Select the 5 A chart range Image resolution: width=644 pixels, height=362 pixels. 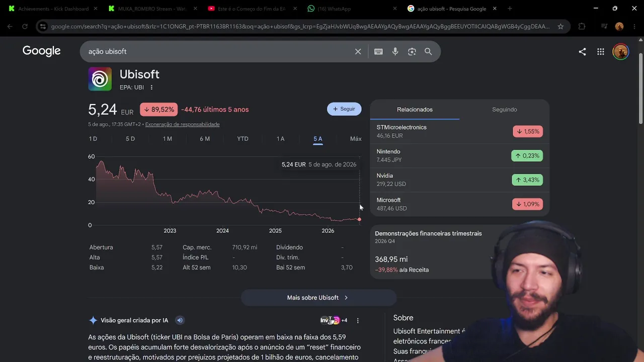coord(318,139)
